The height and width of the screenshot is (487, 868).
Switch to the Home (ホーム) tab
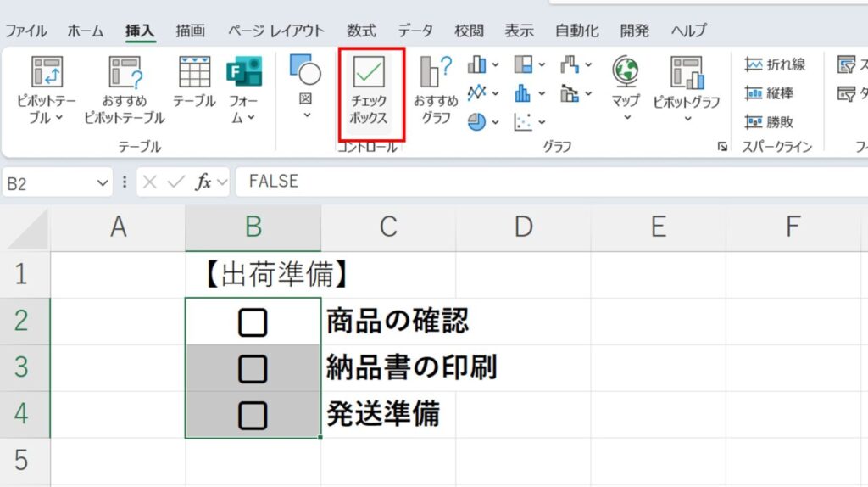[x=86, y=31]
